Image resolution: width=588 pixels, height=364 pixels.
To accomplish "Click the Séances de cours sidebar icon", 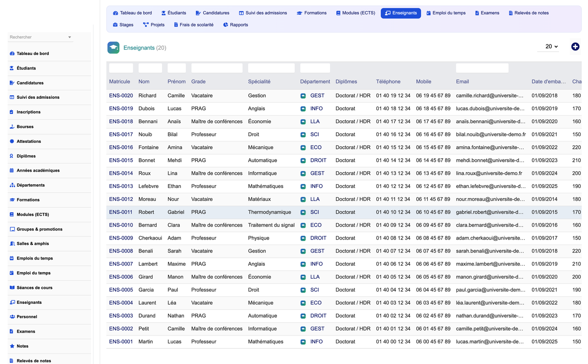I will [x=12, y=288].
